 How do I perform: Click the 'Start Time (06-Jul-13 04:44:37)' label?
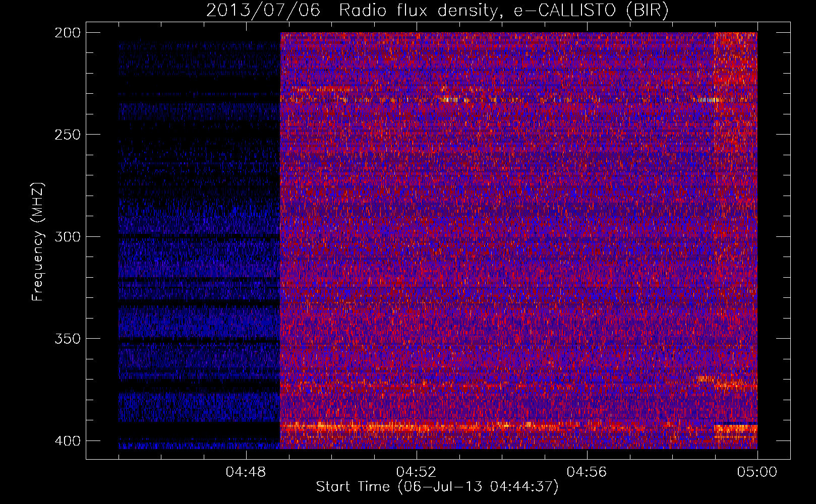click(437, 487)
